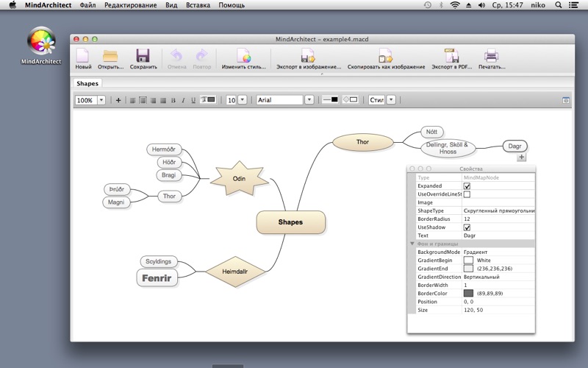Open the Файл menu
The image size is (588, 368).
pyautogui.click(x=87, y=5)
